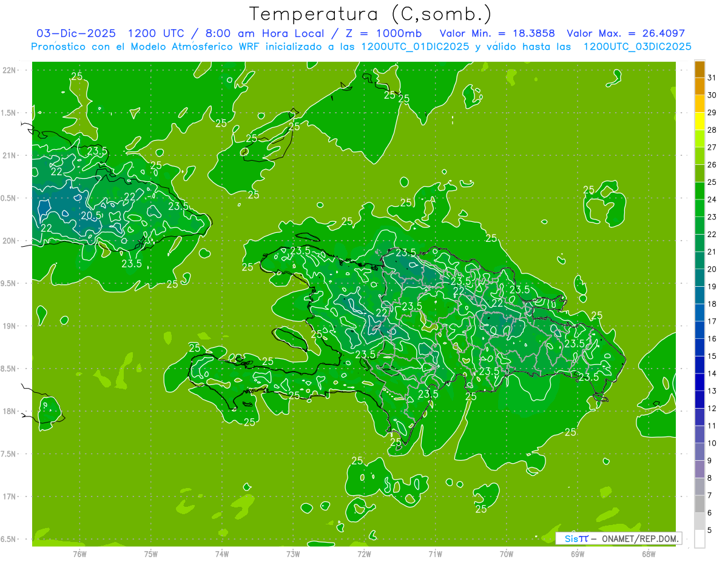Pick the white swatch below the 5 label
The height and width of the screenshot is (562, 728).
click(699, 538)
